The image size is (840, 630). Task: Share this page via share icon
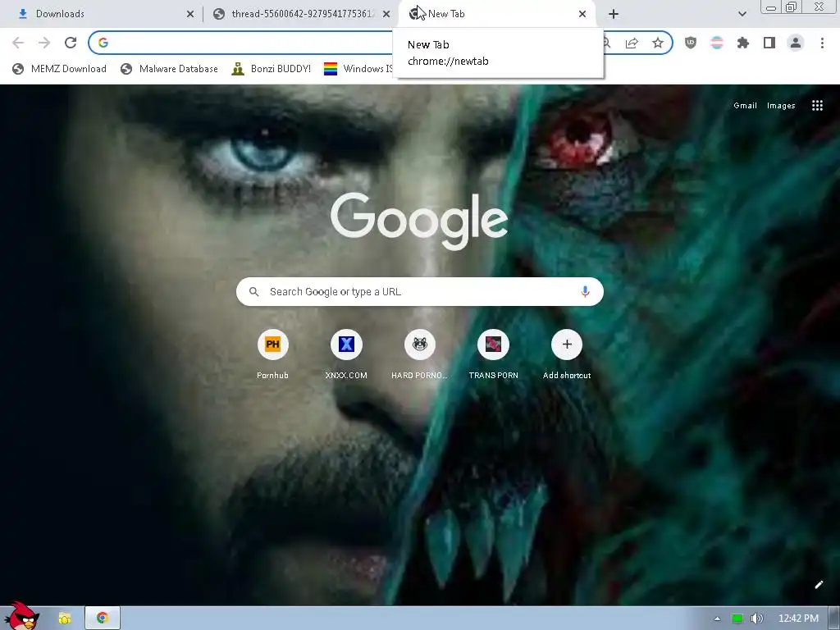click(632, 43)
